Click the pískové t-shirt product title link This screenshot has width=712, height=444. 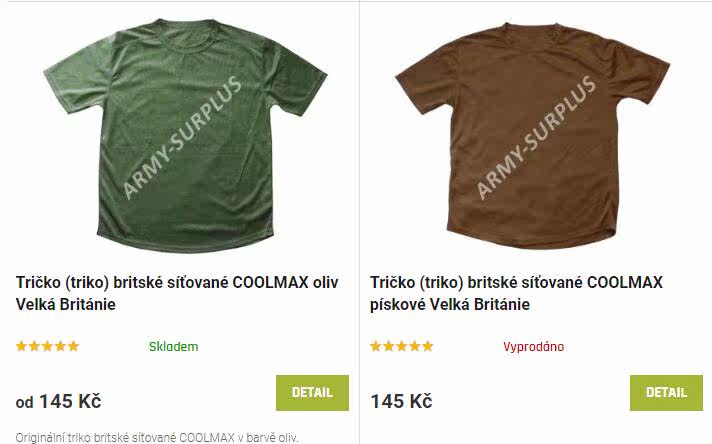[516, 293]
